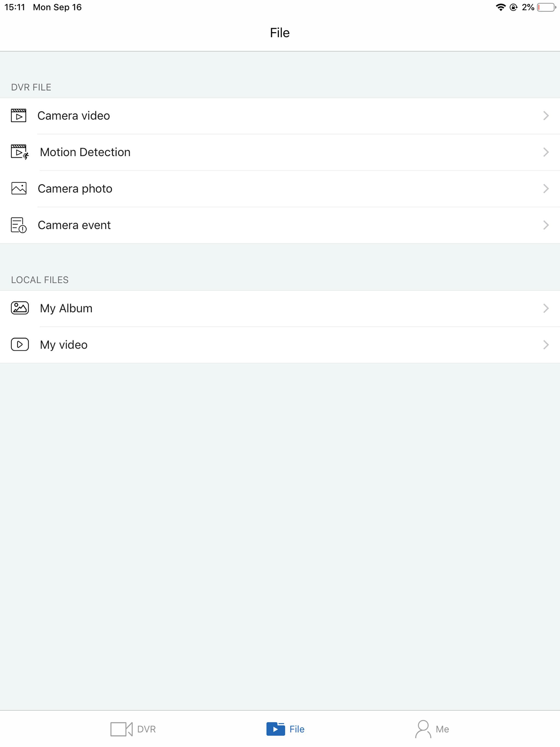Open the Motion Detection list entry
This screenshot has width=560, height=747.
280,152
